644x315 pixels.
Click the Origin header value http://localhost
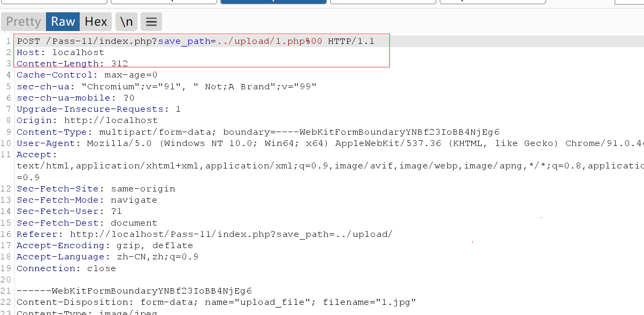point(111,120)
